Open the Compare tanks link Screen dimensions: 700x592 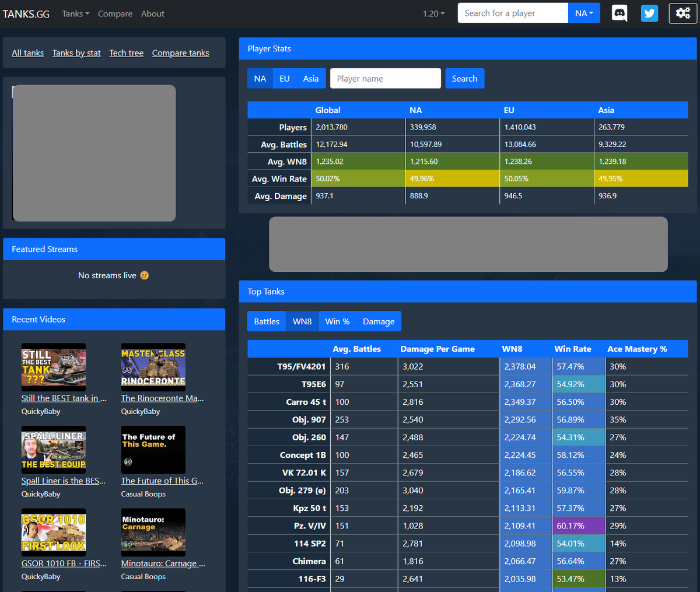[181, 53]
